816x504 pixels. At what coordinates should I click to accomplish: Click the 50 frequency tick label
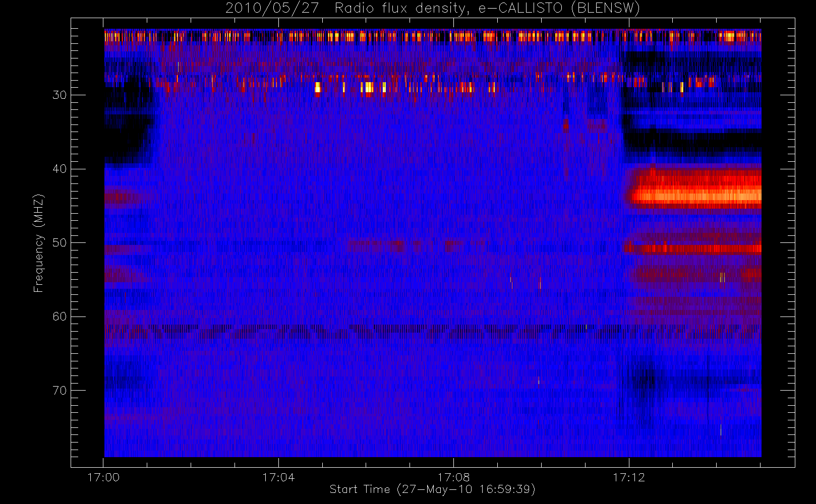click(60, 243)
